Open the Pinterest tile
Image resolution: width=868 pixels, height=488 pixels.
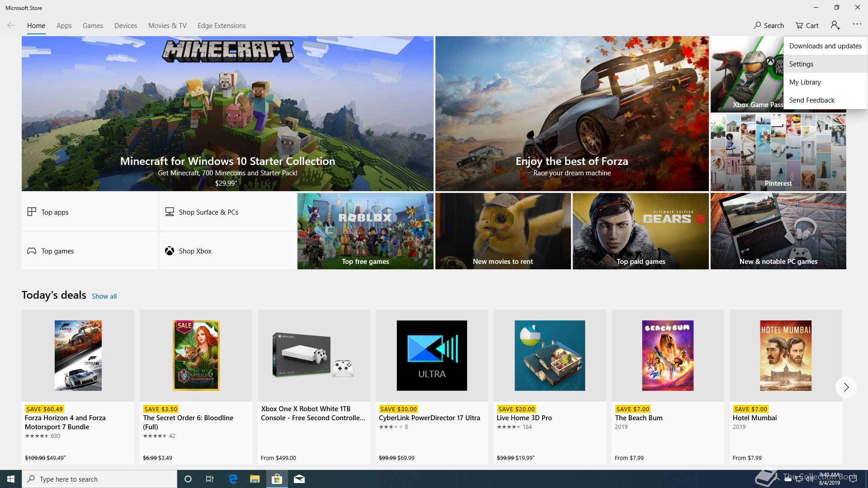[x=778, y=152]
